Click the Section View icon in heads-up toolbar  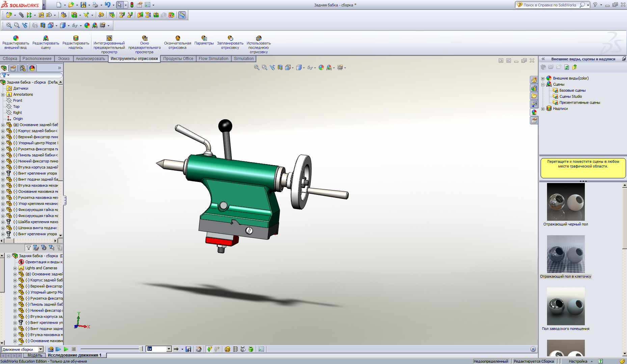(x=280, y=67)
